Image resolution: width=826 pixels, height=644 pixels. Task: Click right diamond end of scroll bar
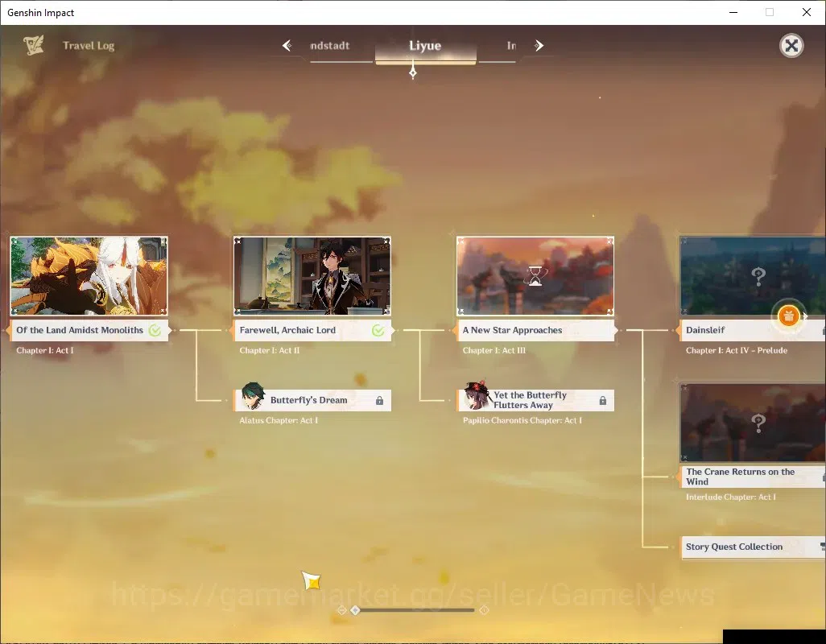[484, 610]
